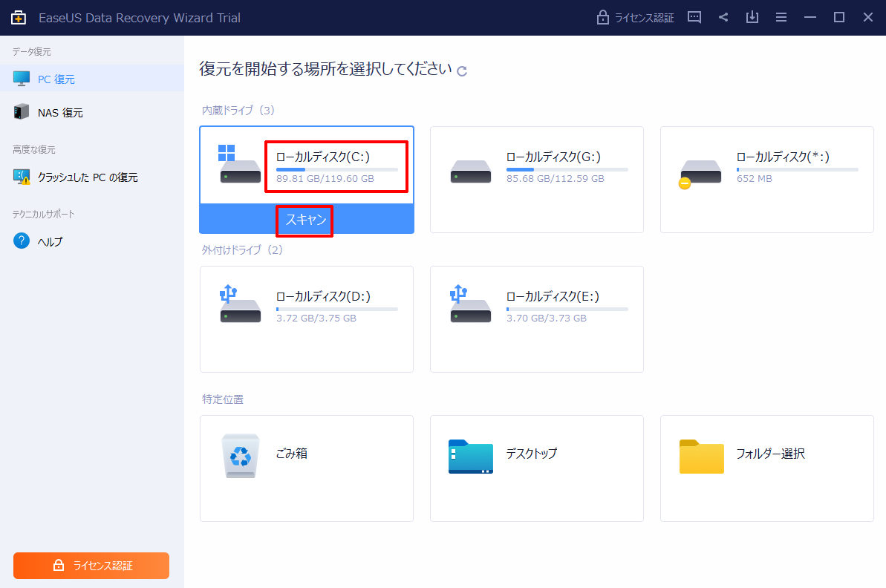Click the refresh icon beside the heading

tap(462, 71)
